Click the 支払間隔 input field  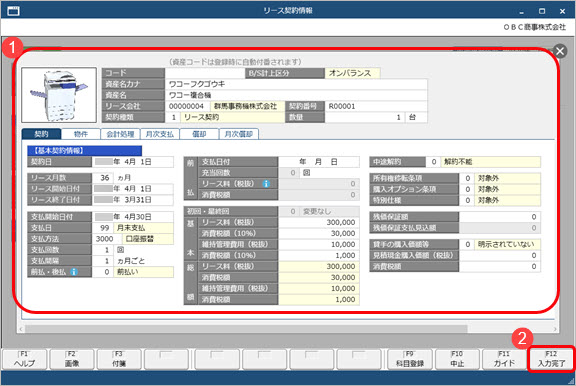(103, 261)
